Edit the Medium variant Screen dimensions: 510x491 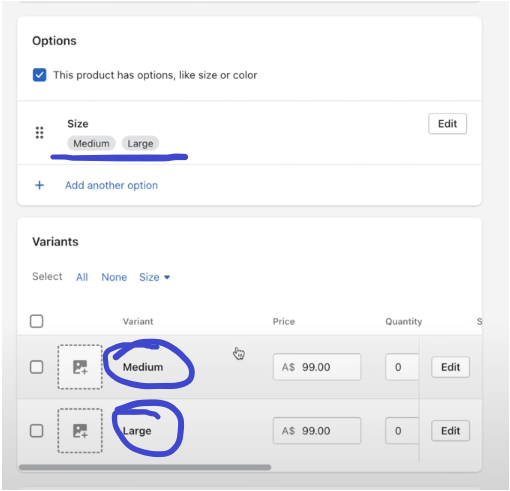coord(450,367)
